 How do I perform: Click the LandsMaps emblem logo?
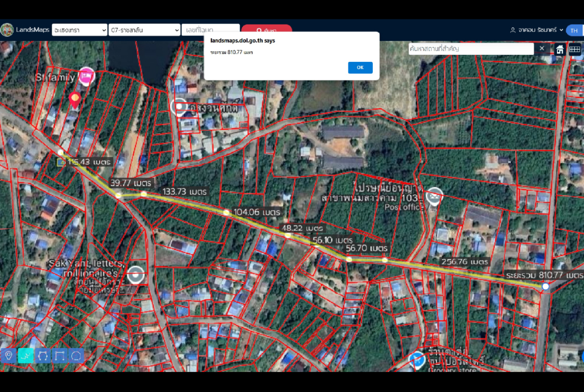(6, 30)
